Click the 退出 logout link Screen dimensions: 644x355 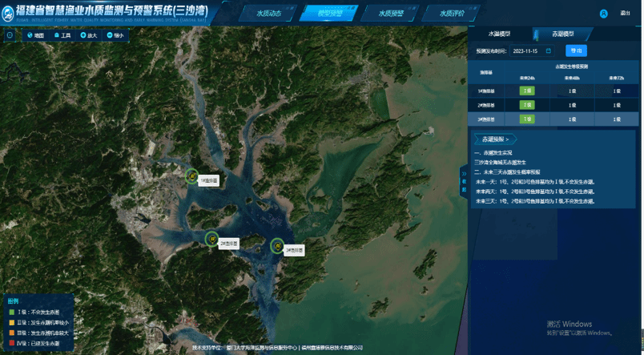625,14
